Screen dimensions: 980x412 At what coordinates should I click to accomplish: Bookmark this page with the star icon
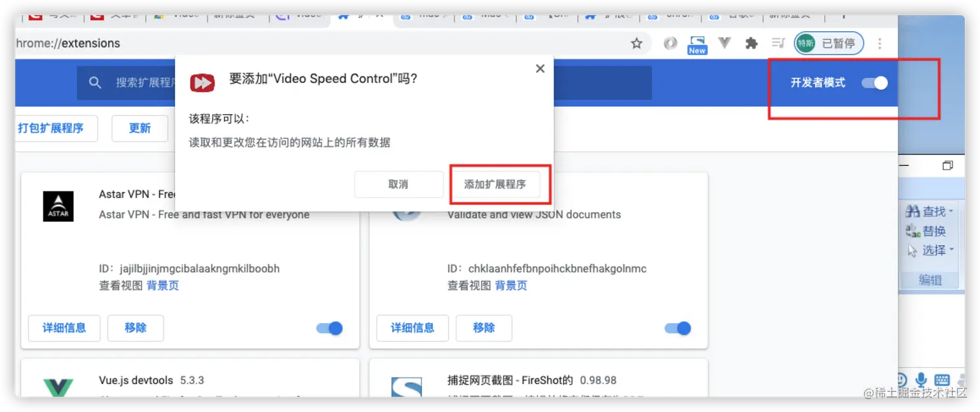pos(636,43)
